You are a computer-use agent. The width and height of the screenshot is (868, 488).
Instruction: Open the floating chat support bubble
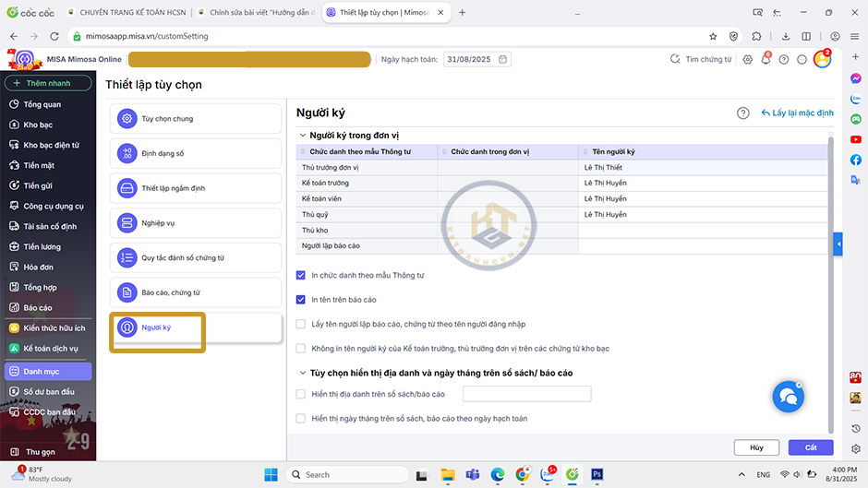788,396
